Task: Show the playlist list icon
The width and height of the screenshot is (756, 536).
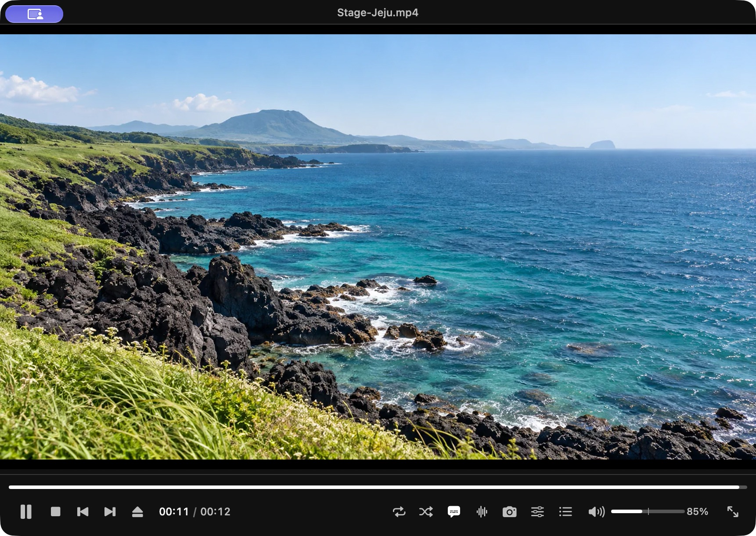Action: pos(565,512)
